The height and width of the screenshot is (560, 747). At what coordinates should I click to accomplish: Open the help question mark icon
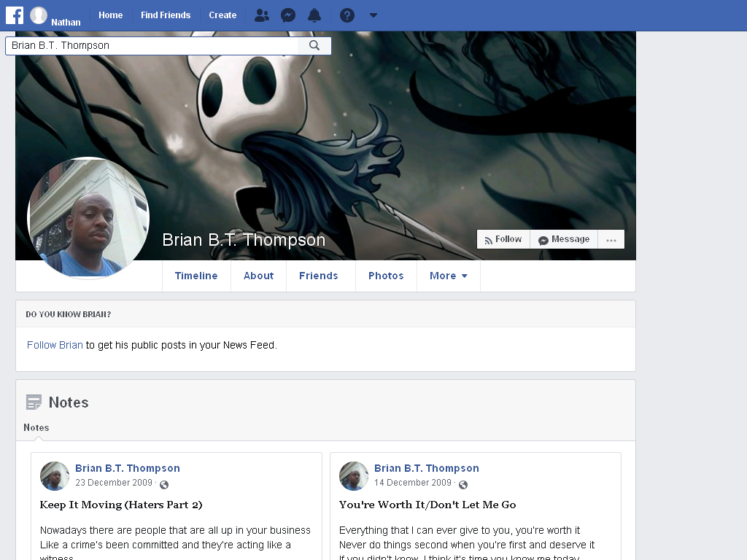347,15
